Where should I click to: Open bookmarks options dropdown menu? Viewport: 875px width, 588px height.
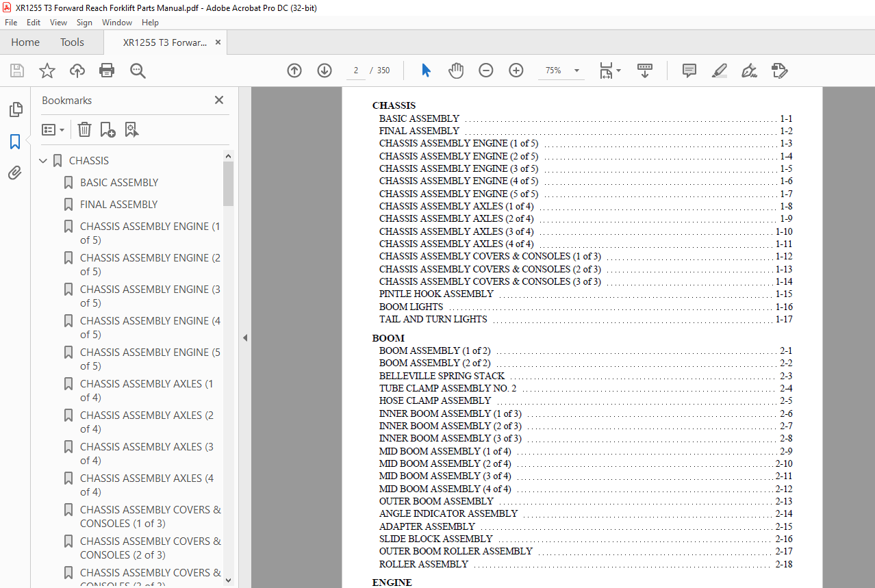(53, 129)
